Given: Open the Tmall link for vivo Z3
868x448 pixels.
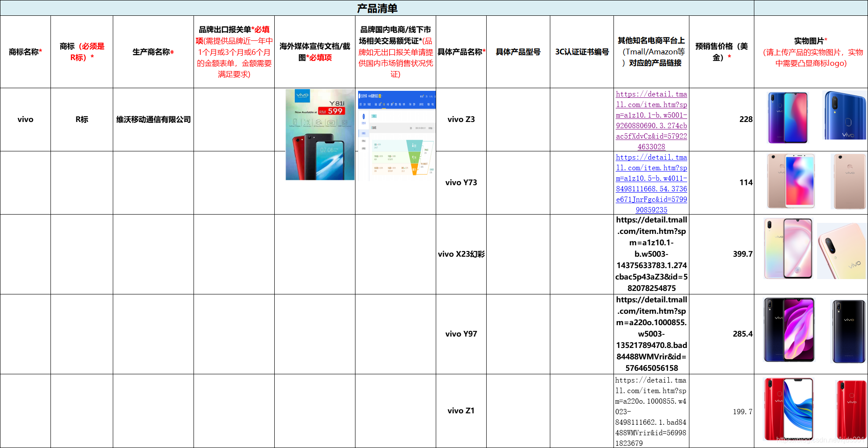Looking at the screenshot, I should [x=651, y=120].
